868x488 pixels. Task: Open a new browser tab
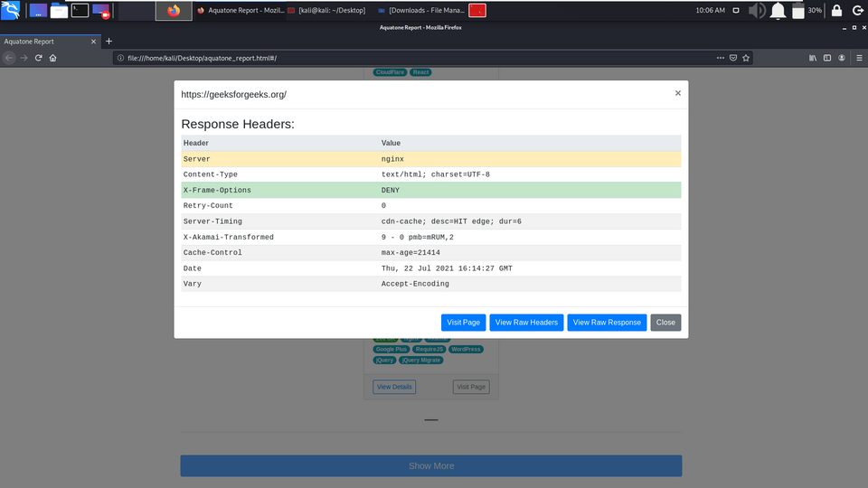[x=108, y=42]
